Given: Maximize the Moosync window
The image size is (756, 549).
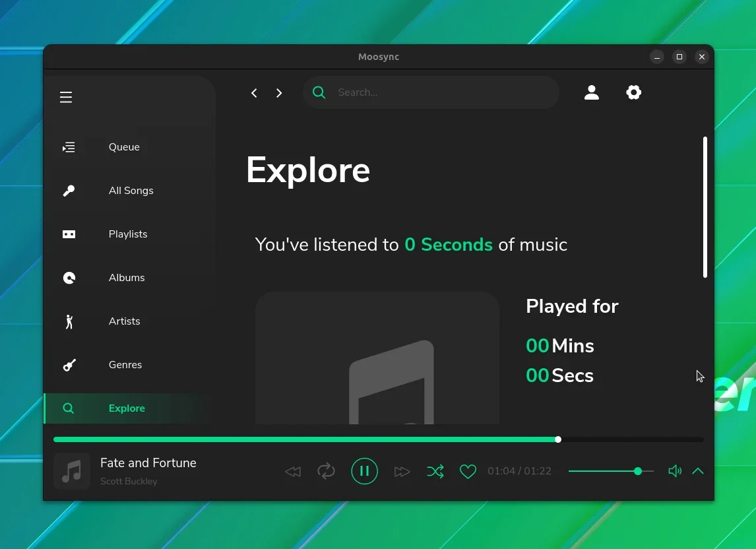Looking at the screenshot, I should [x=679, y=57].
